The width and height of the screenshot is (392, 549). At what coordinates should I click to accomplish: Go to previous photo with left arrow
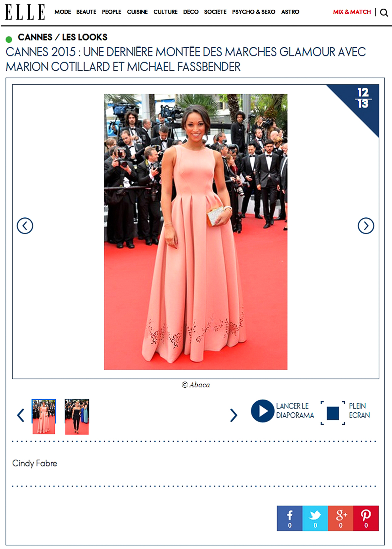[25, 226]
